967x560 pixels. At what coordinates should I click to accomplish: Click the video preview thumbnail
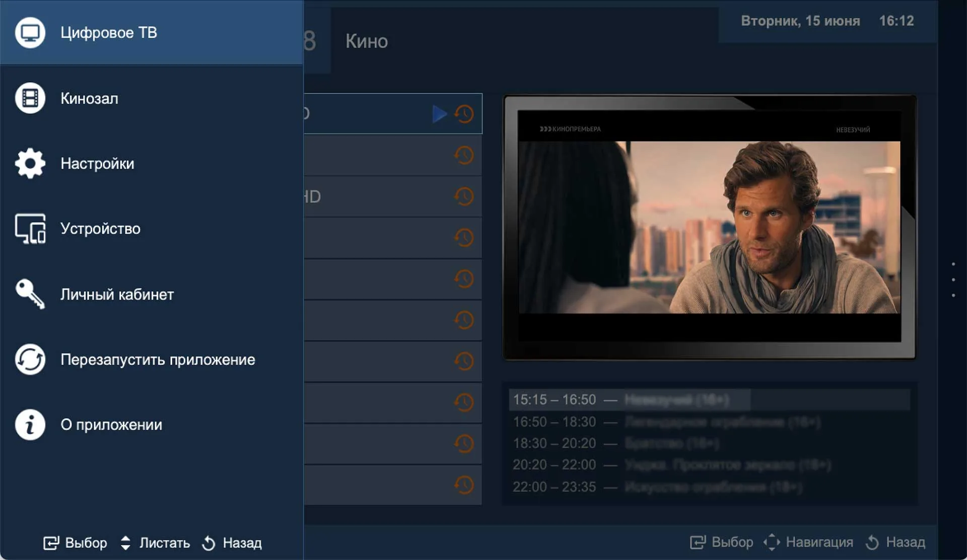(709, 227)
